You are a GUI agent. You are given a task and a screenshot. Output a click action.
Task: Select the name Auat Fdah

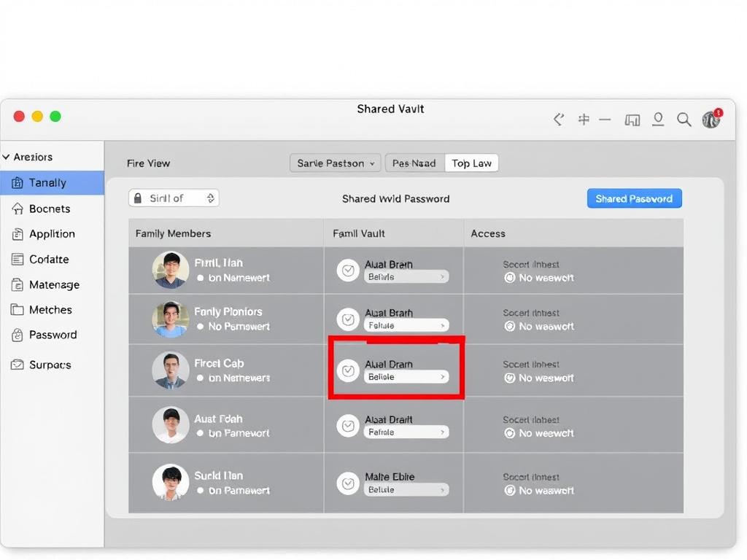click(x=219, y=419)
